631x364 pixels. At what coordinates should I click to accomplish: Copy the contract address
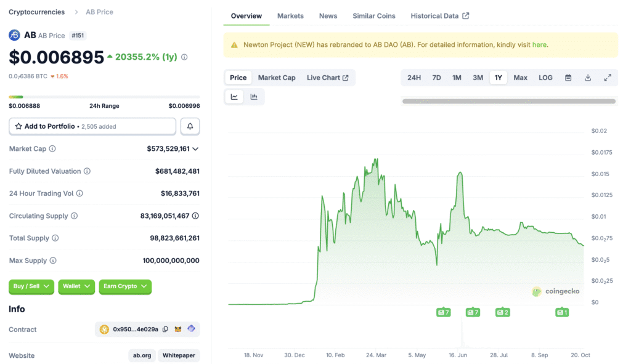(165, 330)
